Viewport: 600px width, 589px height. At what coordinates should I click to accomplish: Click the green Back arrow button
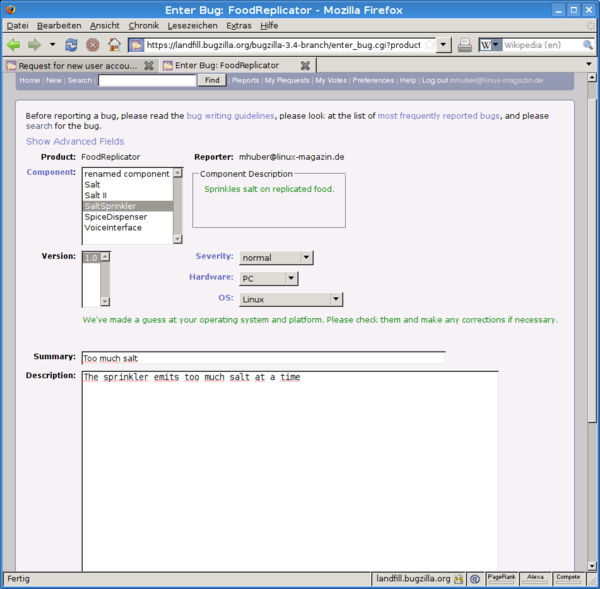pyautogui.click(x=14, y=45)
